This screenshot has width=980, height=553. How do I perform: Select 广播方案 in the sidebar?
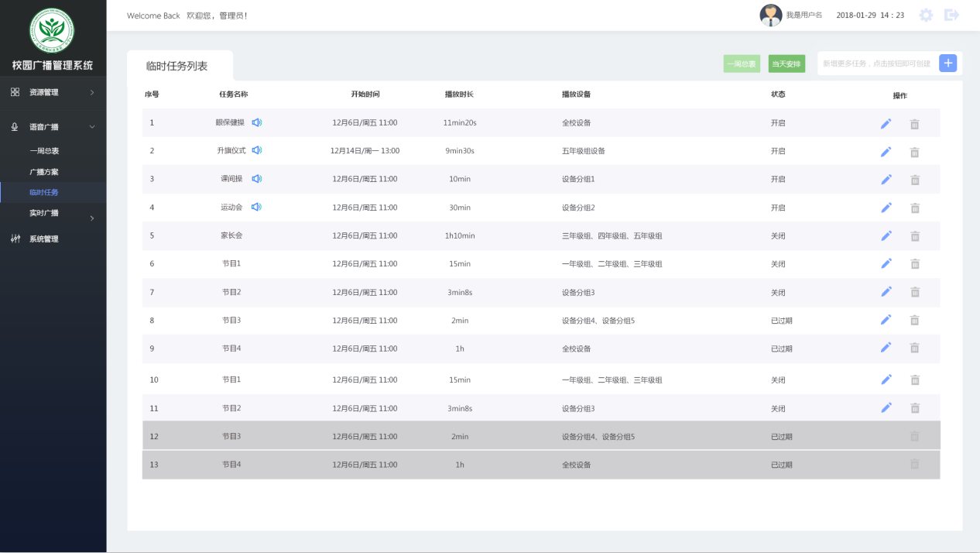44,172
